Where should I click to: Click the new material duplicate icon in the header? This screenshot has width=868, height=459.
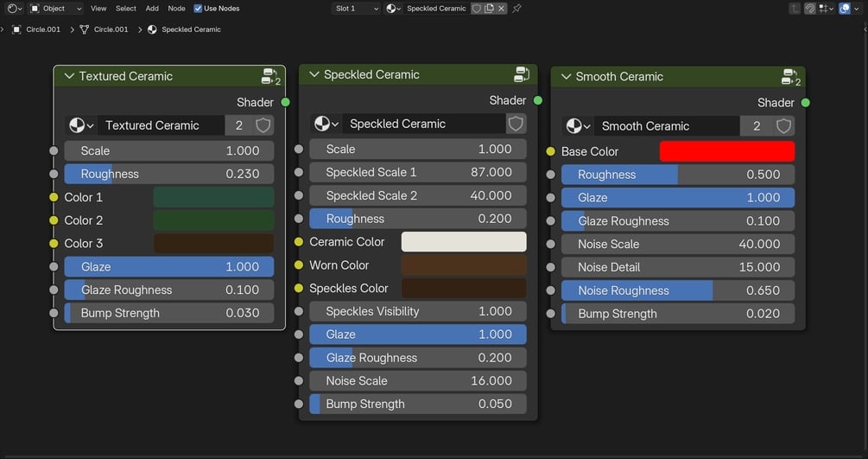(489, 9)
